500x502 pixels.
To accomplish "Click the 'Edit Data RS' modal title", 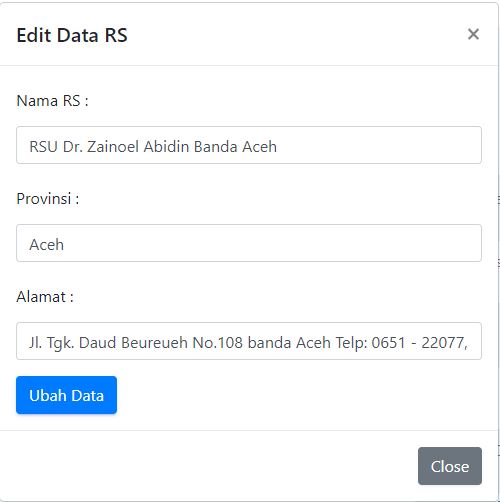I will point(72,35).
